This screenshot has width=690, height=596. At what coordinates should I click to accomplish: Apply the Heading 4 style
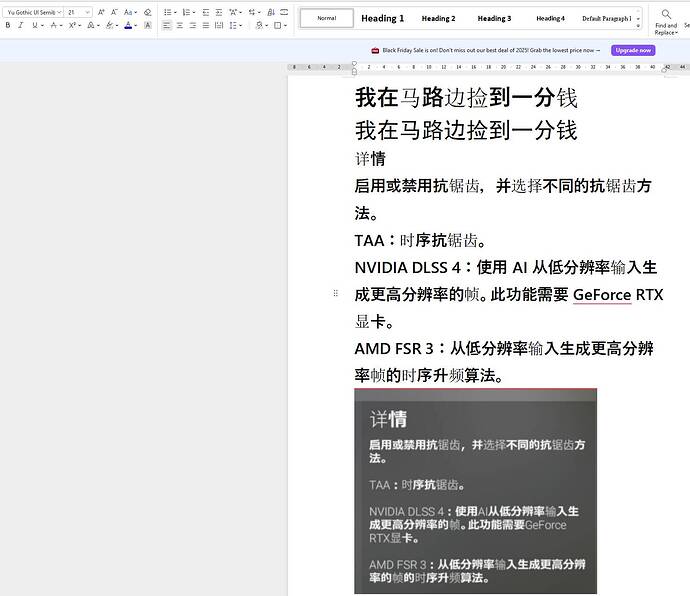(550, 18)
